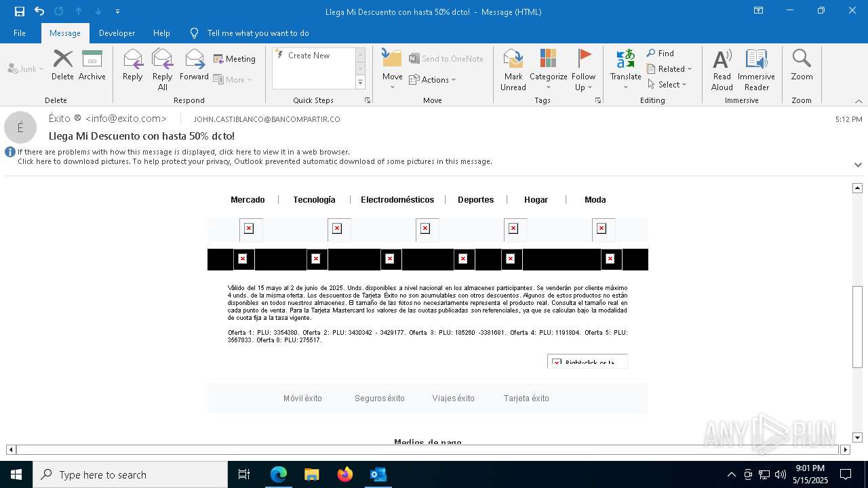Create a Meeting reply

235,59
